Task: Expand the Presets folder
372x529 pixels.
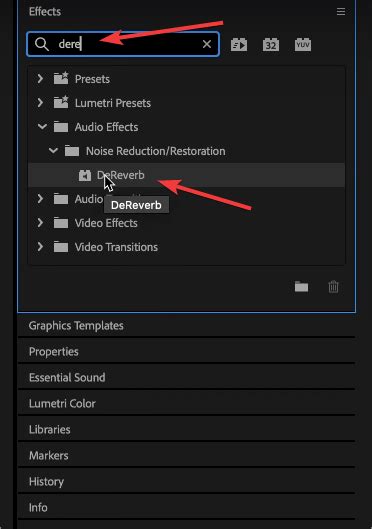Action: (x=40, y=79)
